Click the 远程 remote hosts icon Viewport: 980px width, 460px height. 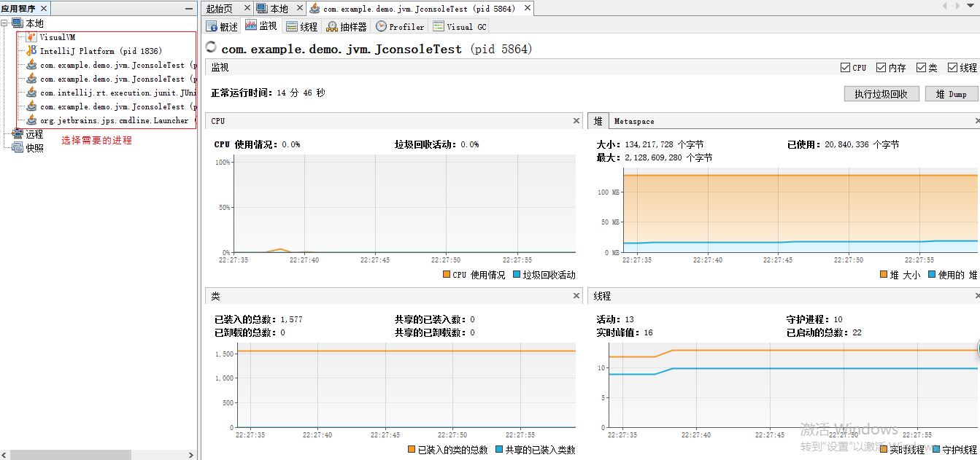pyautogui.click(x=18, y=134)
